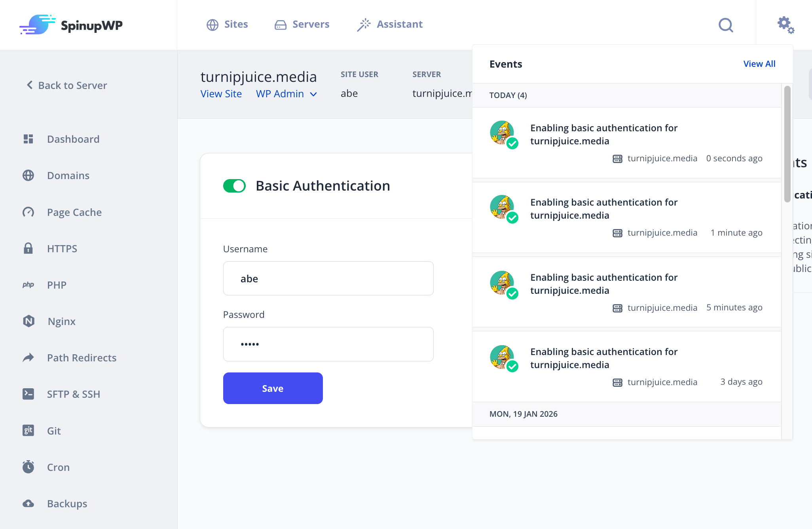Disable the Basic Authentication toggle

coord(234,185)
